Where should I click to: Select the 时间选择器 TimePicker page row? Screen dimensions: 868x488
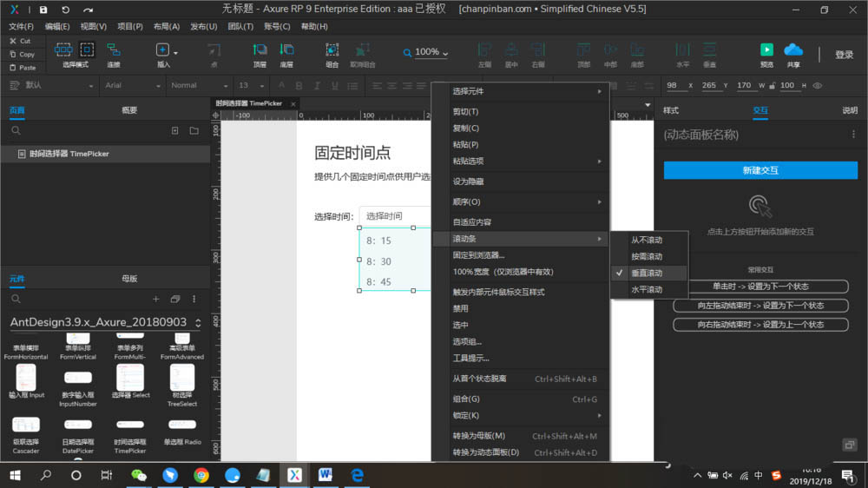point(106,154)
